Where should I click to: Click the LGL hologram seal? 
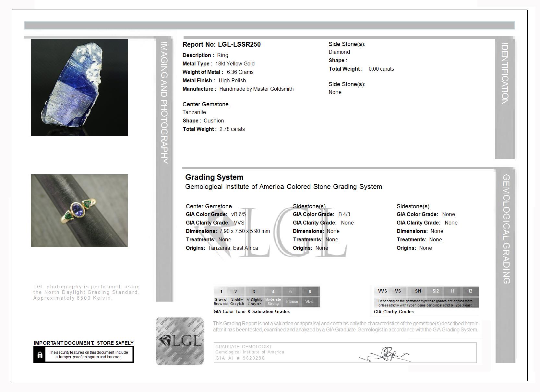click(180, 341)
